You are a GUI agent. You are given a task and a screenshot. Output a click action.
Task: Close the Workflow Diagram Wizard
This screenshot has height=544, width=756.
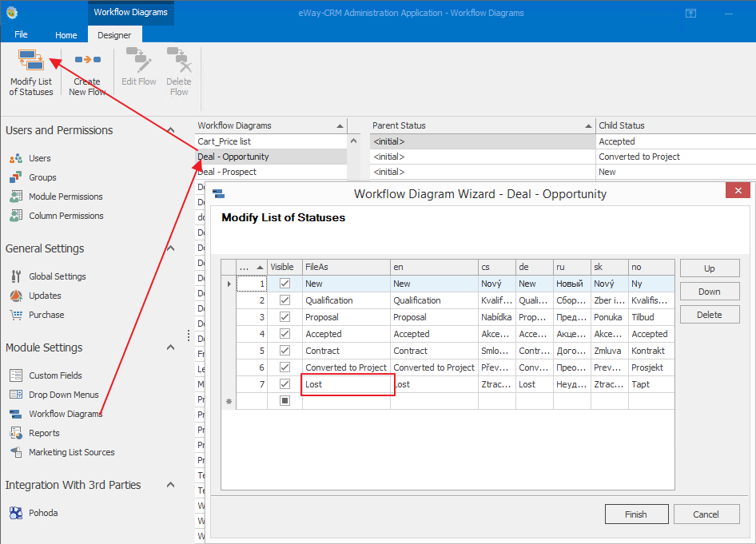point(738,191)
